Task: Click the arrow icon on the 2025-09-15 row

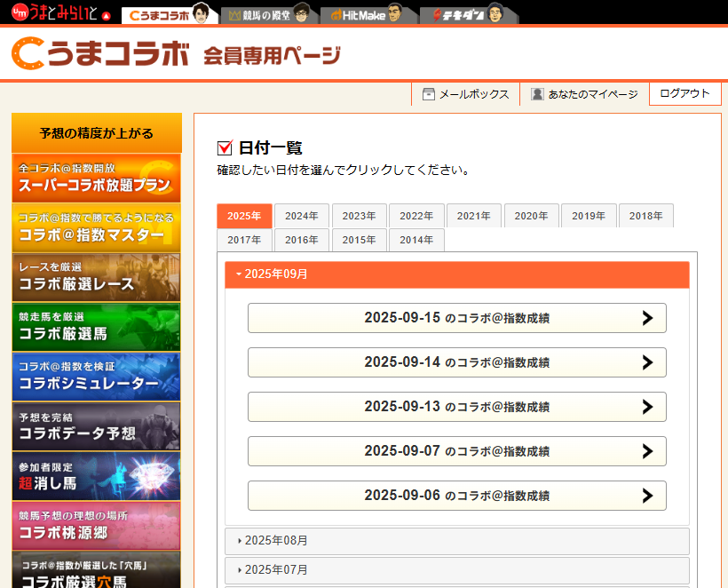Action: 648,318
